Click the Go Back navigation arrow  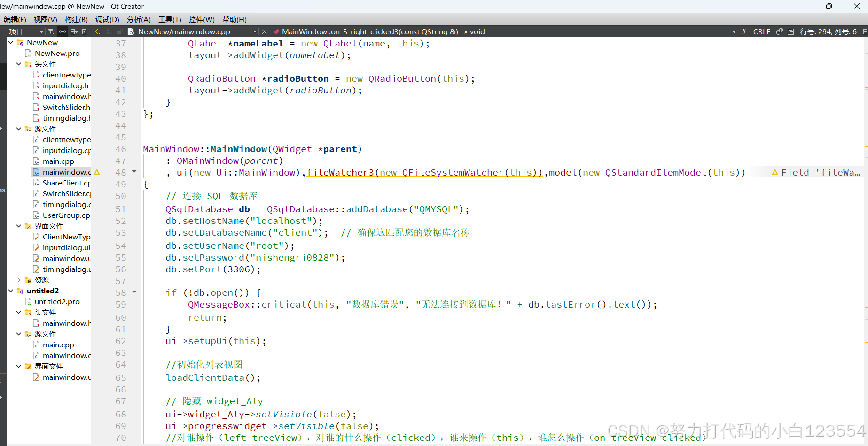pos(98,31)
